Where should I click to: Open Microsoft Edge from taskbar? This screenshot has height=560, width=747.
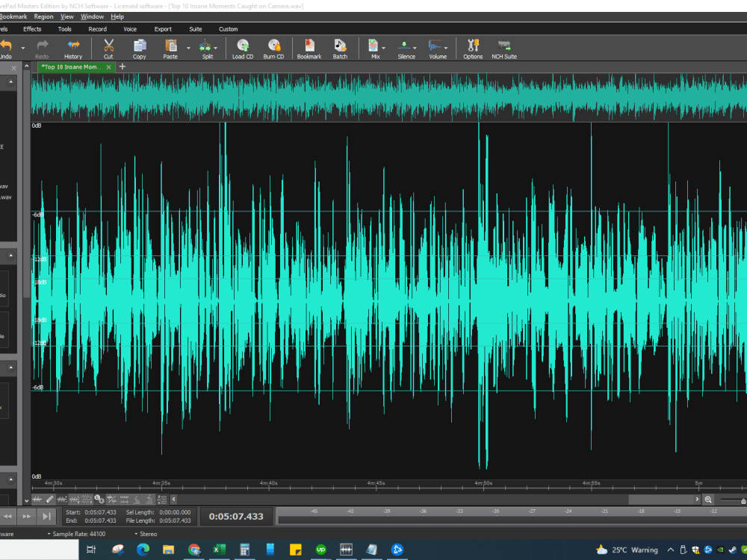coord(143,550)
